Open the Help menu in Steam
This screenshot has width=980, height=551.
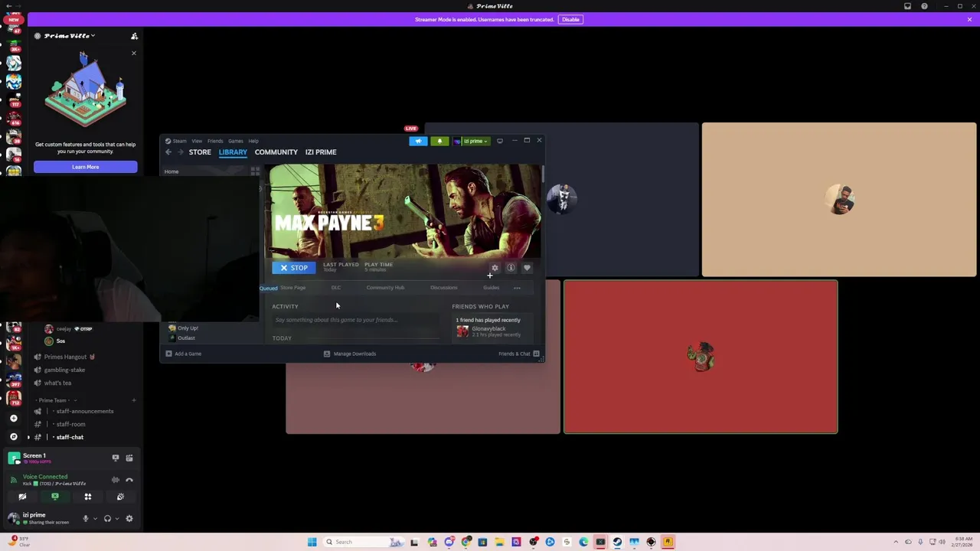point(253,141)
